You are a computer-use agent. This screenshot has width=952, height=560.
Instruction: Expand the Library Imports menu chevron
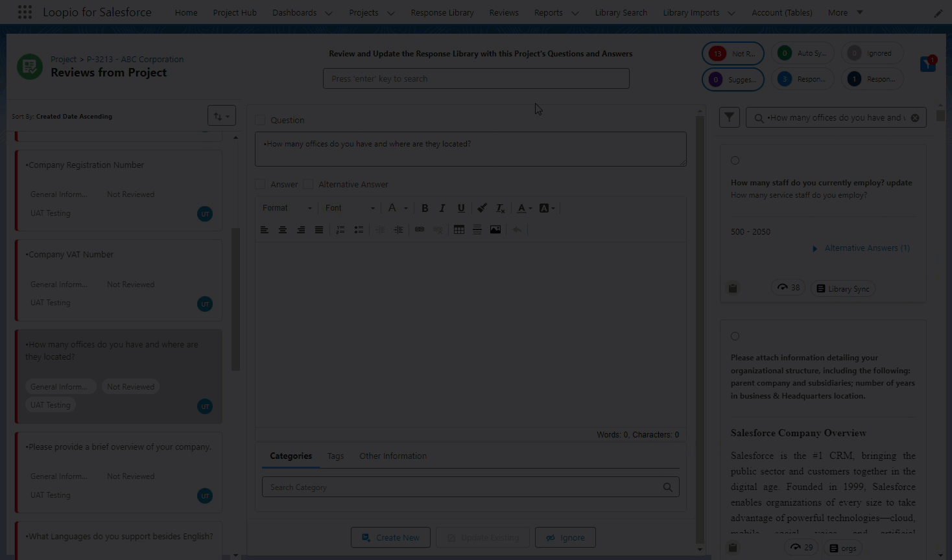732,13
